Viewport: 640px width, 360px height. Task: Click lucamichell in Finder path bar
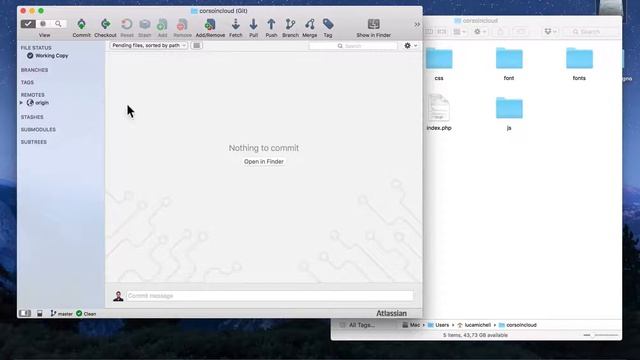[474, 325]
